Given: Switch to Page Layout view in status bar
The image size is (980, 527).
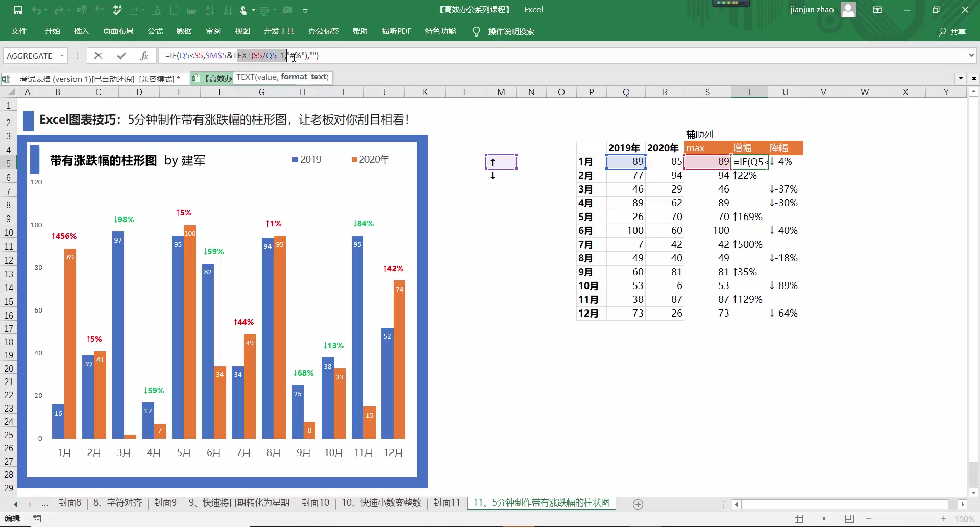Looking at the screenshot, I should point(824,519).
